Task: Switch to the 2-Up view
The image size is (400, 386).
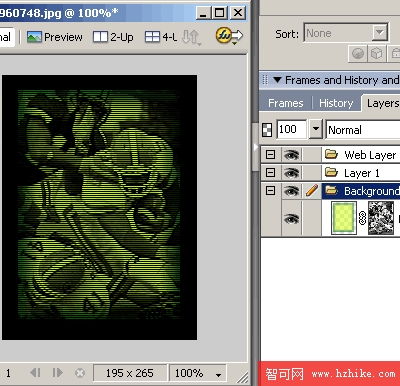Action: [113, 37]
